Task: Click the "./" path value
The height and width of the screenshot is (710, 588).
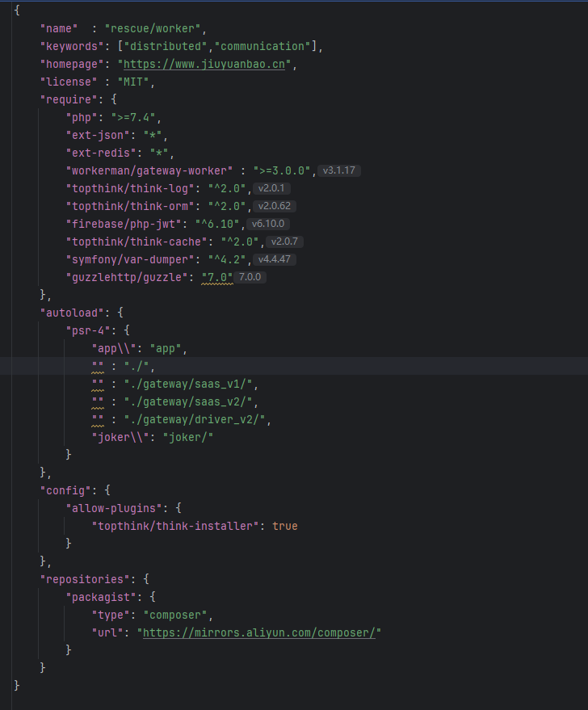Action: pyautogui.click(x=136, y=367)
